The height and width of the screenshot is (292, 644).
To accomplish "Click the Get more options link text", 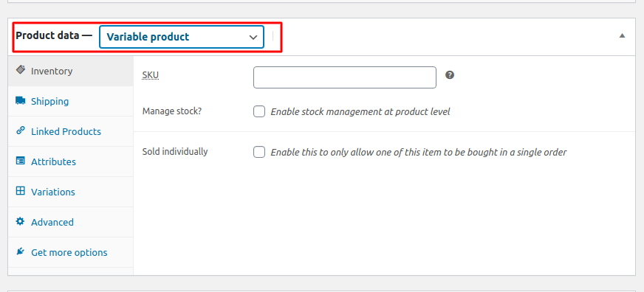I will pyautogui.click(x=69, y=253).
